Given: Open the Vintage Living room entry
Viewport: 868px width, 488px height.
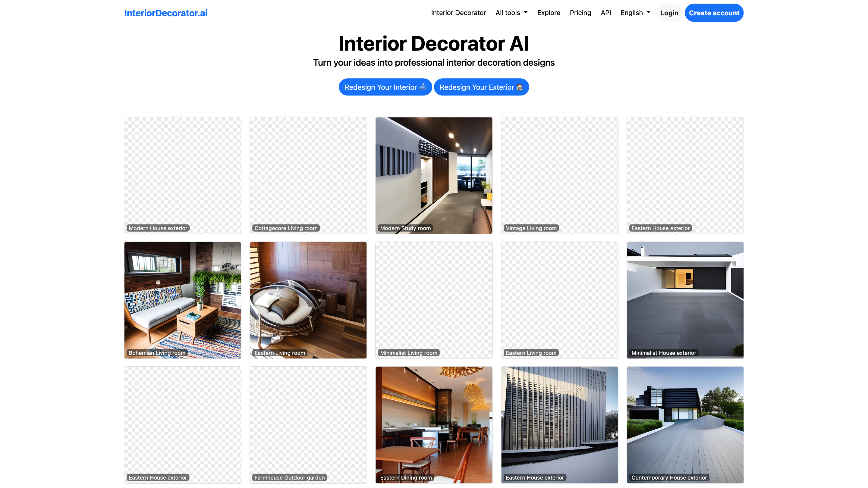Looking at the screenshot, I should (x=559, y=175).
